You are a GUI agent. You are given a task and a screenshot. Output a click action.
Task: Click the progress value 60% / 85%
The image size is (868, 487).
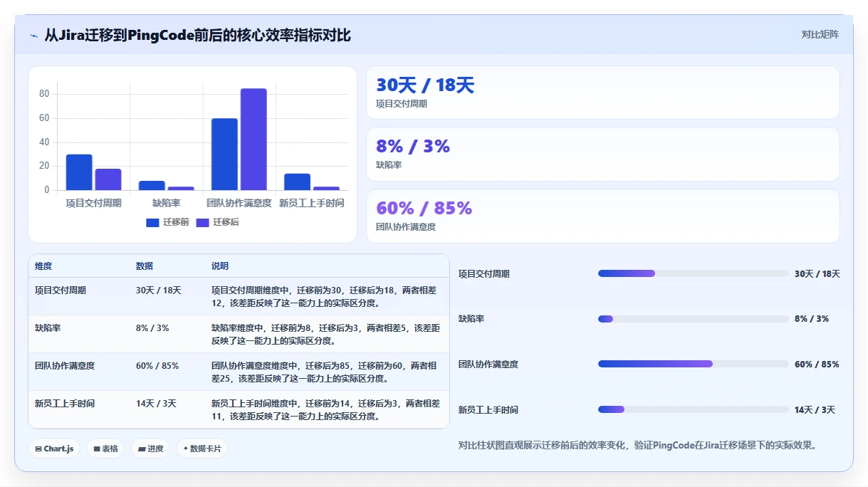pyautogui.click(x=817, y=365)
